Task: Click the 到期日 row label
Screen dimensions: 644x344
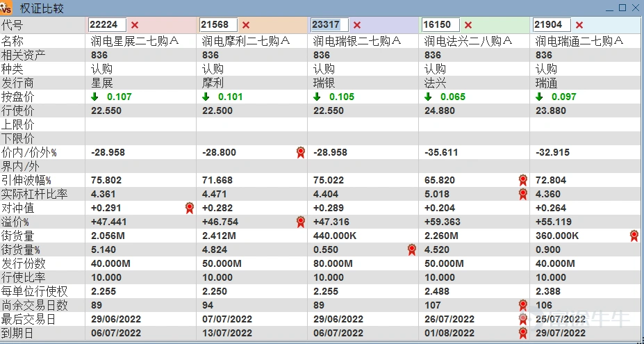Action: (17, 333)
